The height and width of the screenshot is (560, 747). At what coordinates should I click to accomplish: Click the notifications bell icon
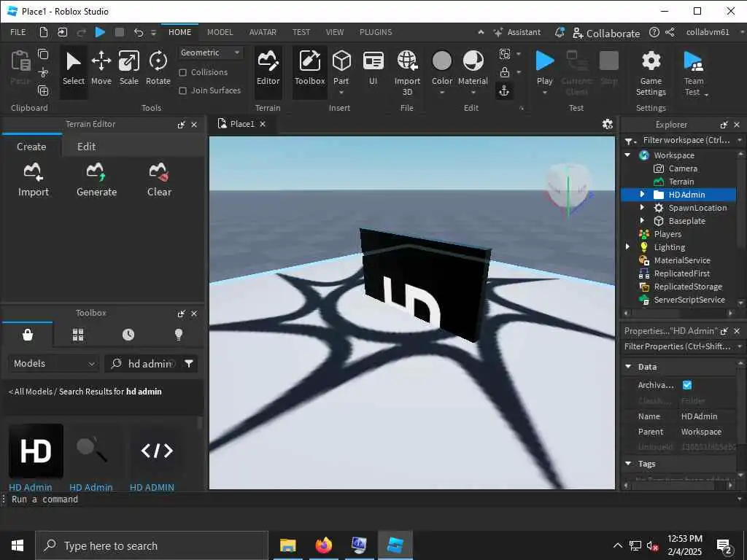tap(560, 32)
